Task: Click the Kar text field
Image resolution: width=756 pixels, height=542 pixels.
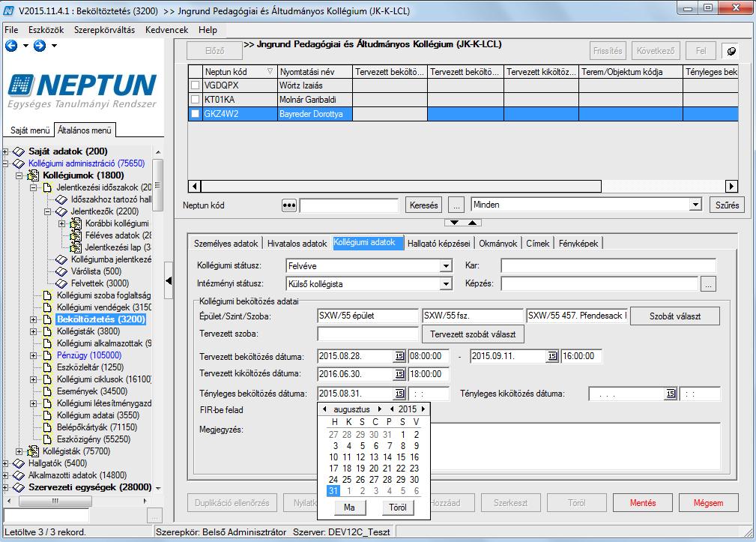Action: pyautogui.click(x=608, y=265)
